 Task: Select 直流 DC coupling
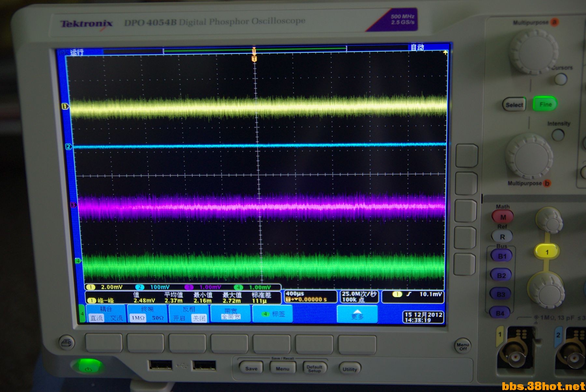click(x=96, y=318)
